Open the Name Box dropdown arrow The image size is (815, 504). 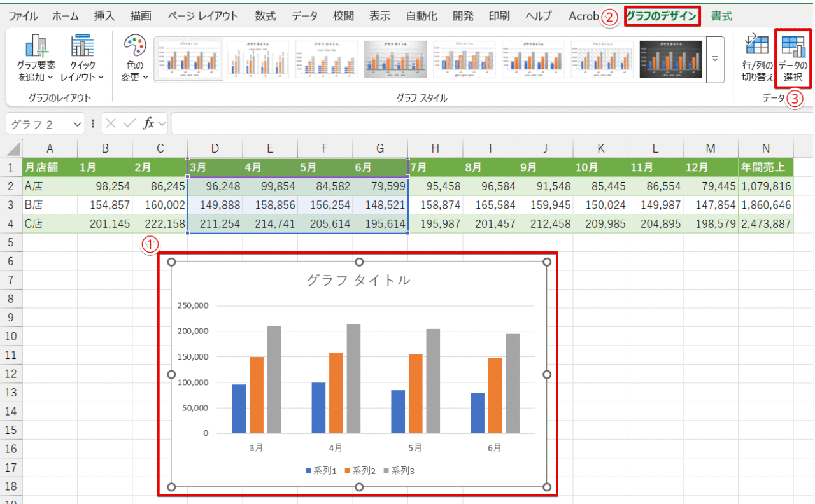click(x=78, y=123)
